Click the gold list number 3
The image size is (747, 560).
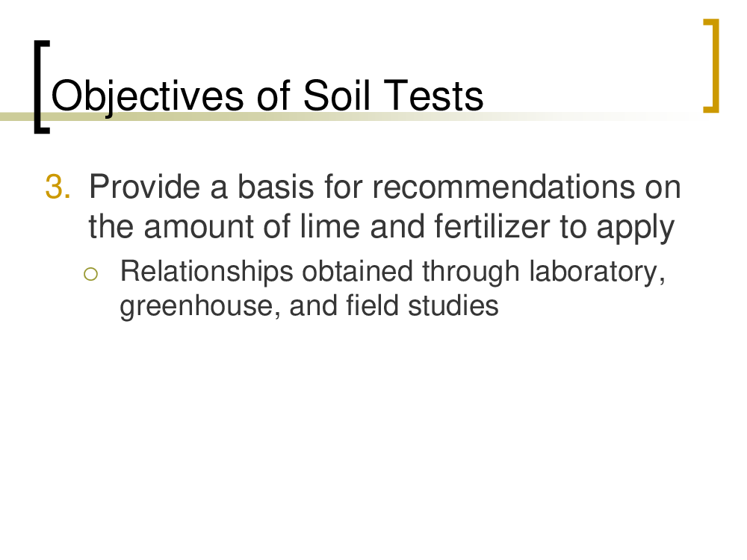58,187
